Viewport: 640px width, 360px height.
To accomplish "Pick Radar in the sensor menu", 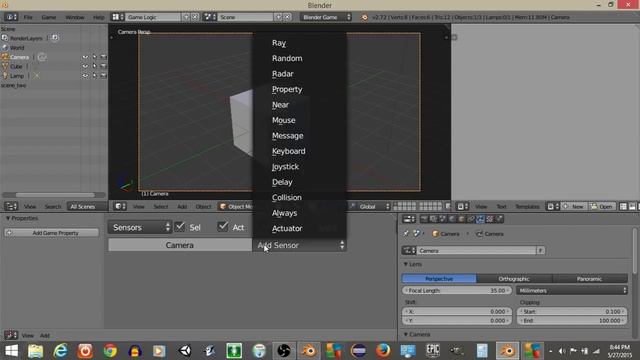I will [x=282, y=74].
